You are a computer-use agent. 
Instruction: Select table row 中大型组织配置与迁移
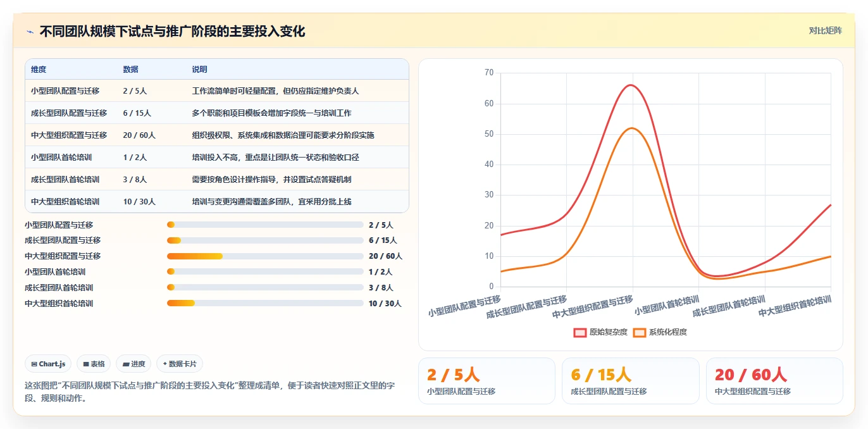click(x=217, y=135)
